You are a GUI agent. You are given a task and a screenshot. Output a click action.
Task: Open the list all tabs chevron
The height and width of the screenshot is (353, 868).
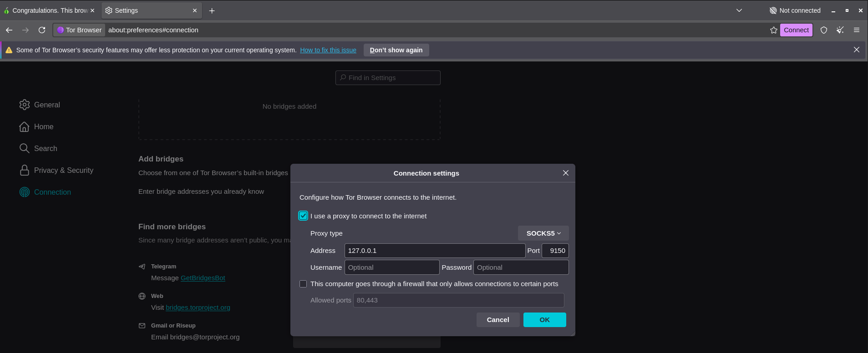pyautogui.click(x=739, y=10)
